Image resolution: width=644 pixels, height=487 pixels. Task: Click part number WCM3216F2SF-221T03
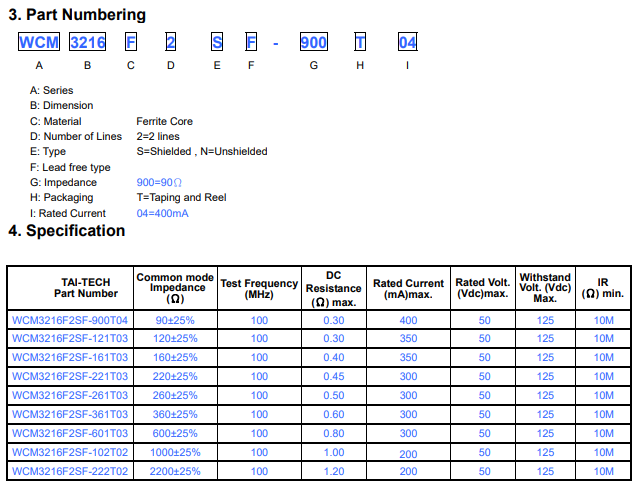click(70, 376)
